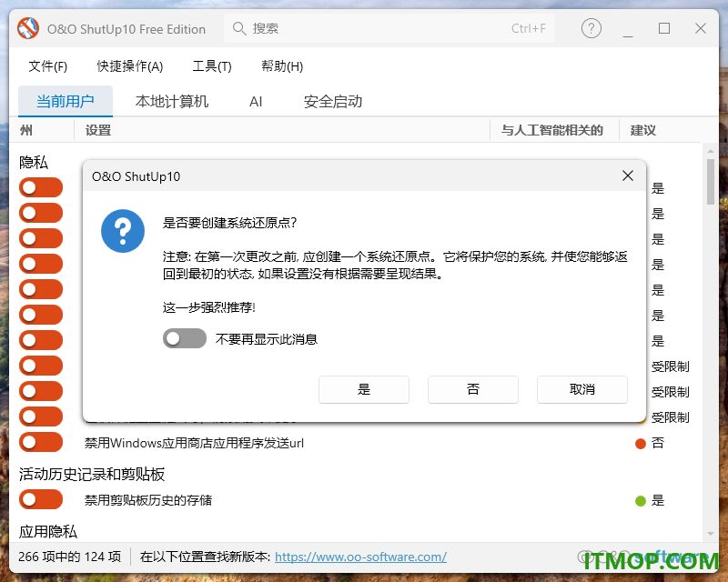The width and height of the screenshot is (728, 582).
Task: Click the 266 项中的 124 项 status text
Action: pos(70,557)
